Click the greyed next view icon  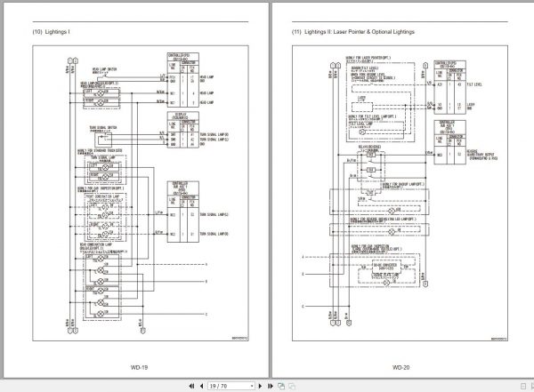292,386
